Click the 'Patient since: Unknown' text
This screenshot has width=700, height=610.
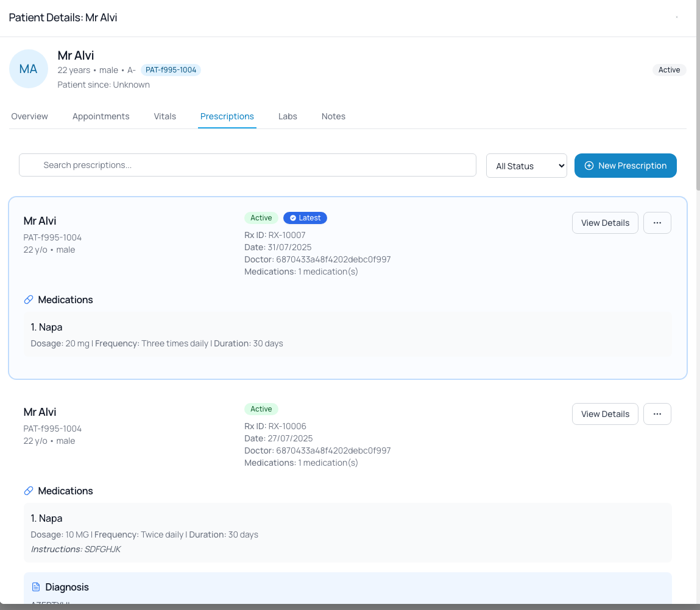point(104,85)
